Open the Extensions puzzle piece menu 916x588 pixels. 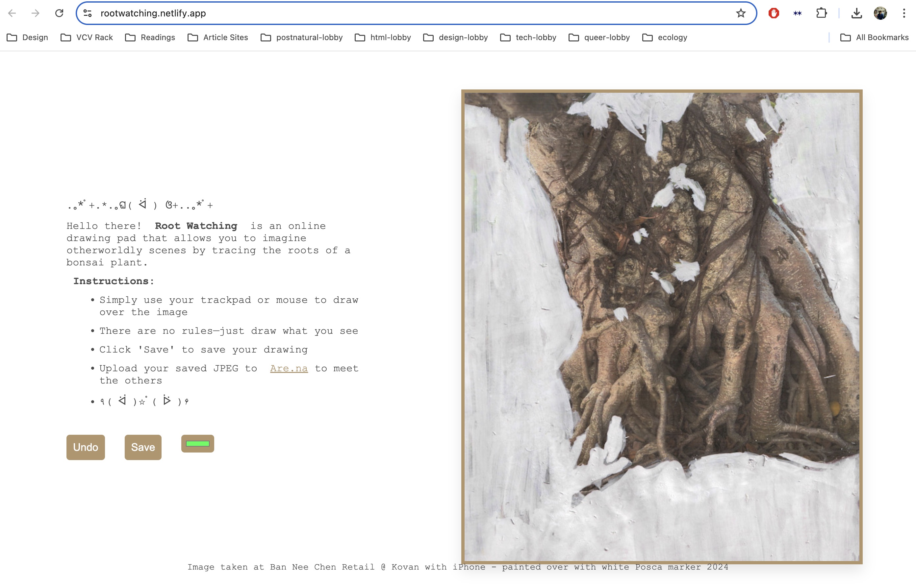821,13
